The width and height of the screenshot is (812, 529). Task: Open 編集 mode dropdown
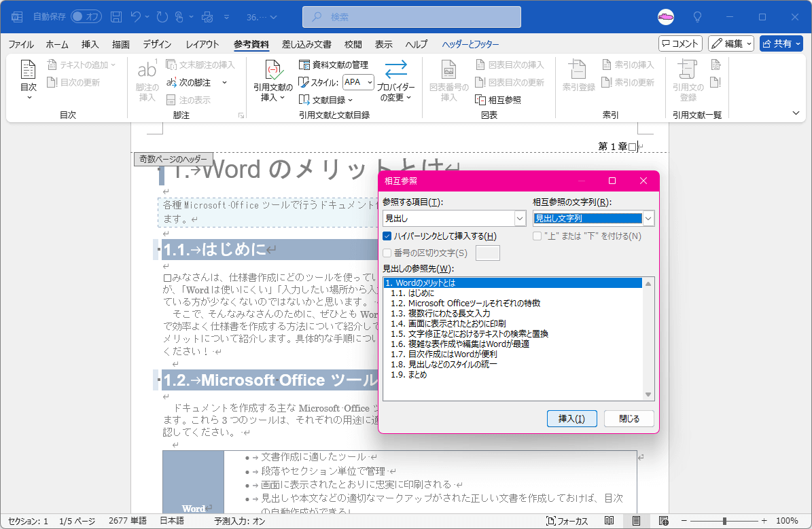[731, 43]
